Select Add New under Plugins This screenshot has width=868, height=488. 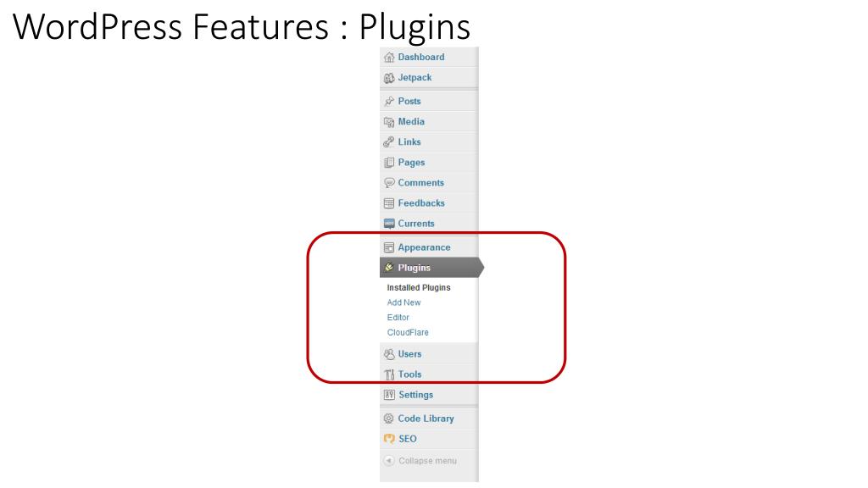[403, 302]
